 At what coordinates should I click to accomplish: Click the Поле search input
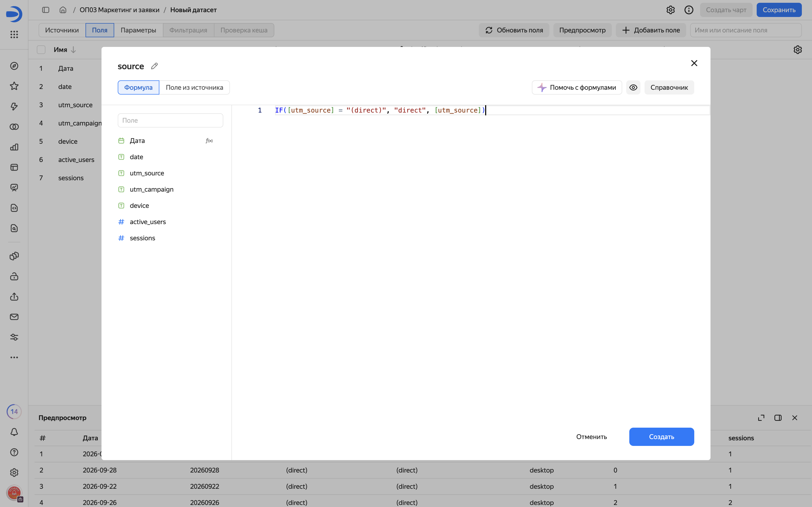(x=171, y=120)
